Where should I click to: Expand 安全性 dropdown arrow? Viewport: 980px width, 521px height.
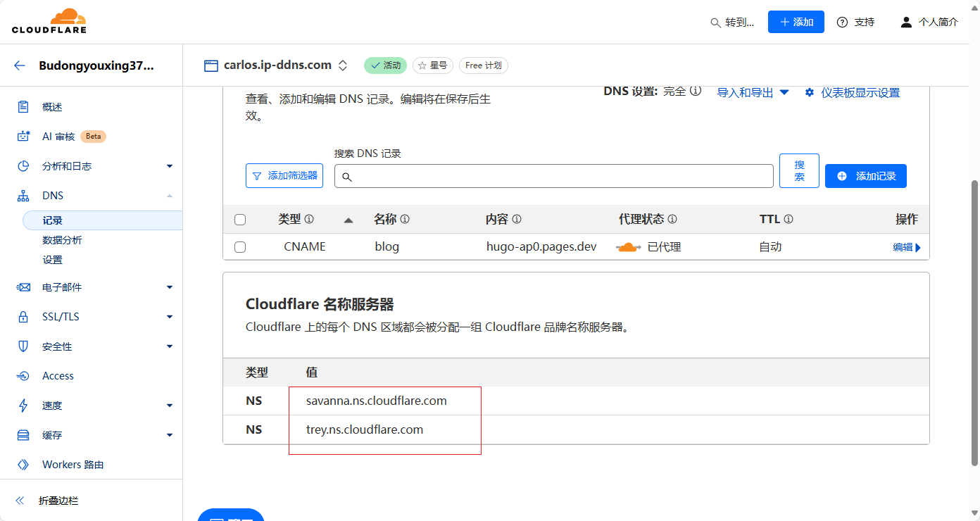[x=170, y=346]
